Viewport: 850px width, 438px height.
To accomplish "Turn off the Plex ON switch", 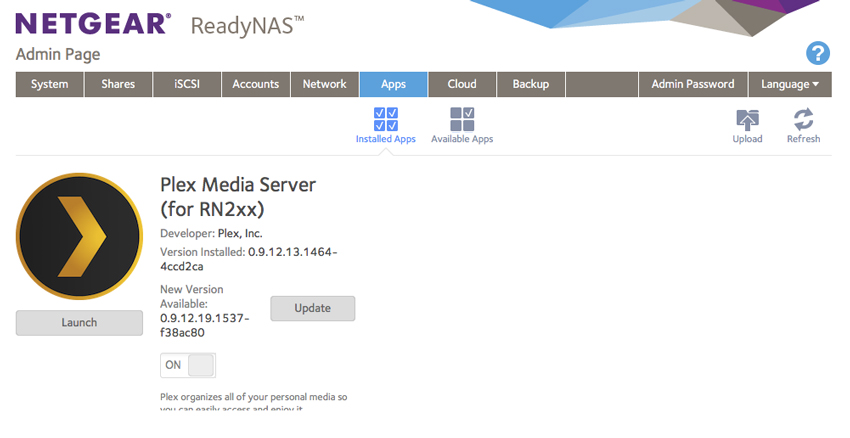I will (x=188, y=365).
